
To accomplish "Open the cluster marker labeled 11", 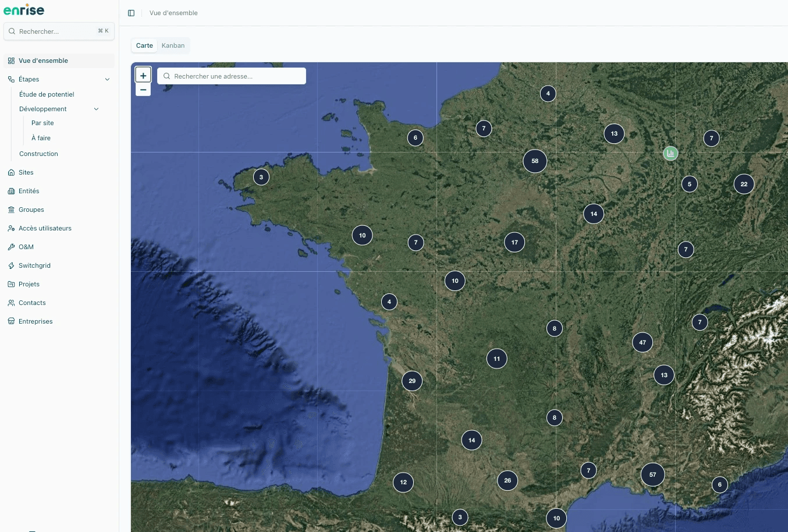I will pyautogui.click(x=496, y=359).
